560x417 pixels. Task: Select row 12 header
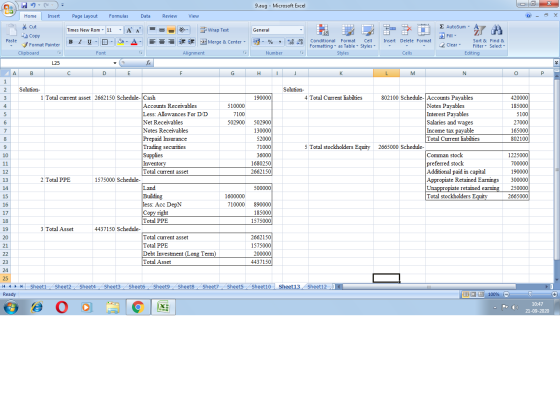(x=5, y=172)
